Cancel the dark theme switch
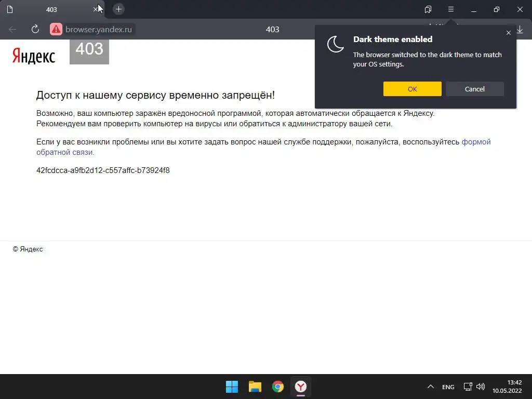Image resolution: width=532 pixels, height=399 pixels. [474, 89]
